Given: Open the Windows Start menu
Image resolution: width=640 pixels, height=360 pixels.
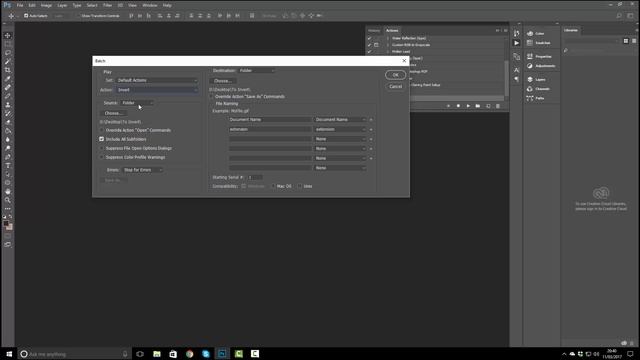Looking at the screenshot, I should [x=9, y=354].
